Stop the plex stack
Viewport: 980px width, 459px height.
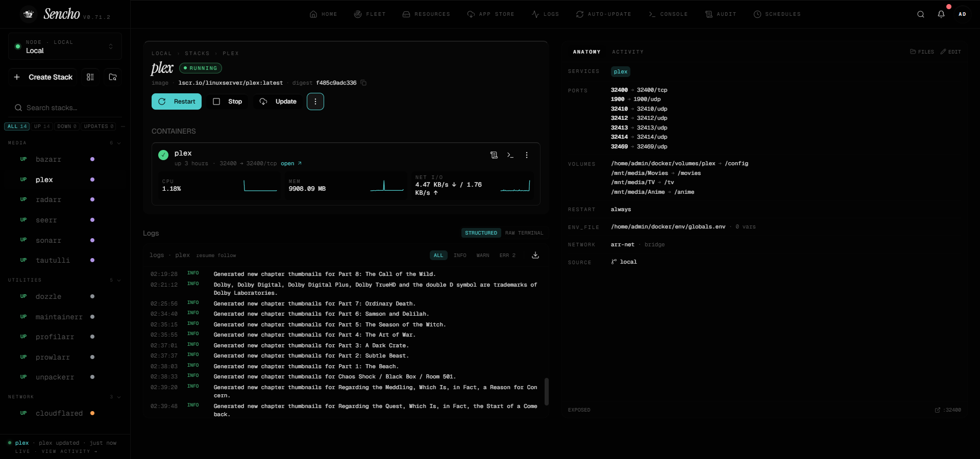coord(227,101)
